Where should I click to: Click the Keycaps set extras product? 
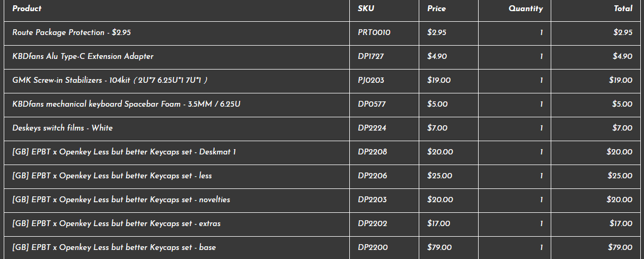(x=116, y=223)
